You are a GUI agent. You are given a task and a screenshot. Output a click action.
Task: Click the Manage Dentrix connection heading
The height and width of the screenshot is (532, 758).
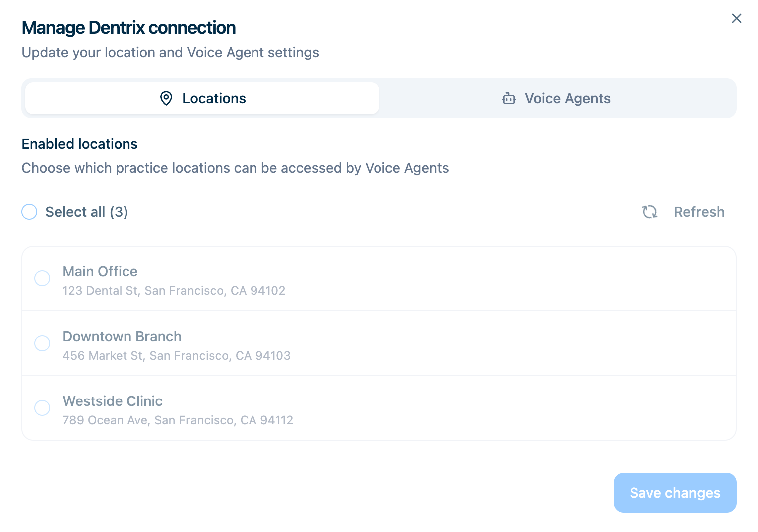(x=128, y=28)
